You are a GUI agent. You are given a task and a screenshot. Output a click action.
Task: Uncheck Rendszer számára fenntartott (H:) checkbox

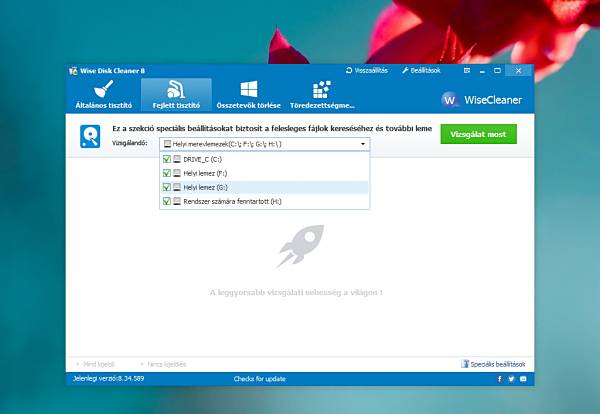click(166, 201)
